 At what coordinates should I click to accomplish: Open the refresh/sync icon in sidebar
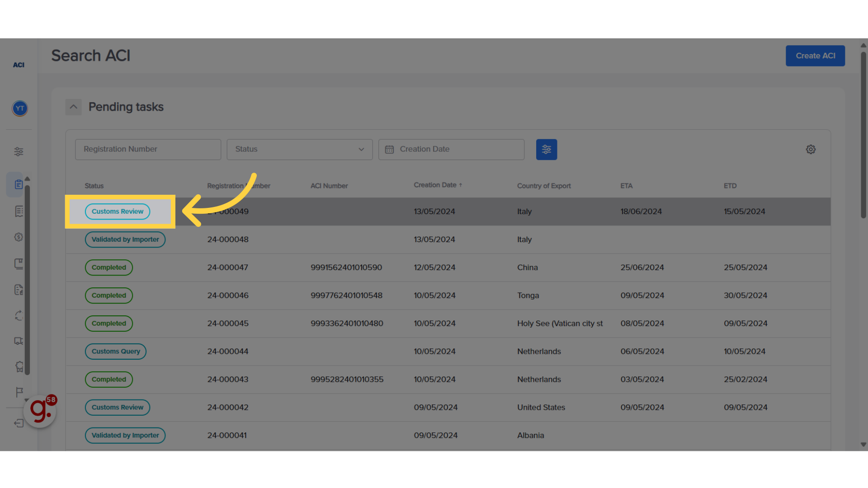tap(19, 316)
